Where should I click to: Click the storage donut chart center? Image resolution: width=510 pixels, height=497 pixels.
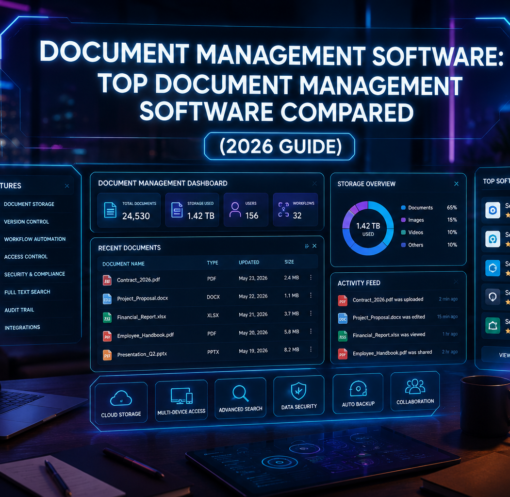tap(368, 229)
